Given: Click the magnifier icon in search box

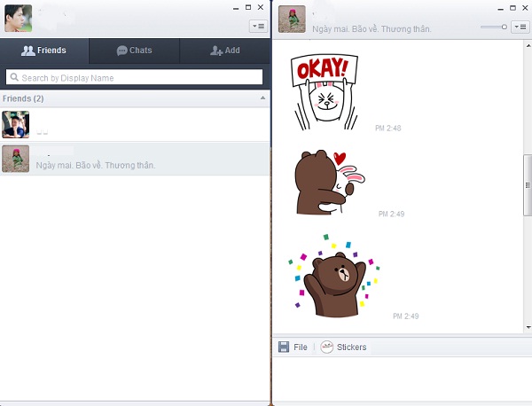Looking at the screenshot, I should (x=14, y=77).
